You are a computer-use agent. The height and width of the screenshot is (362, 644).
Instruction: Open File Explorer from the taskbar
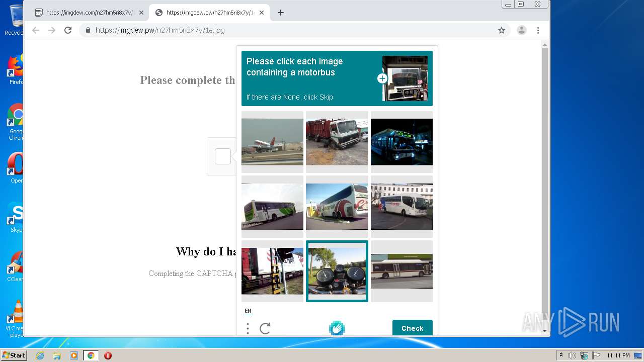(57, 355)
